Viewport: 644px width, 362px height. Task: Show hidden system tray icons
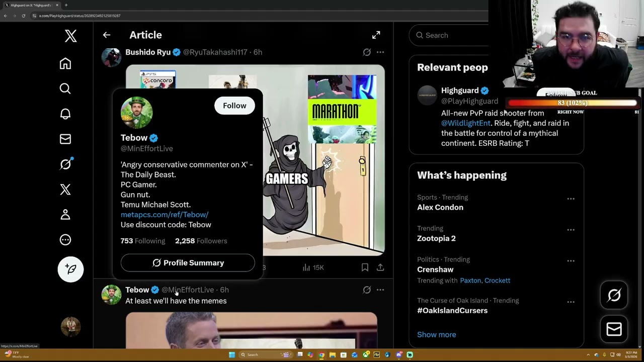tap(589, 354)
